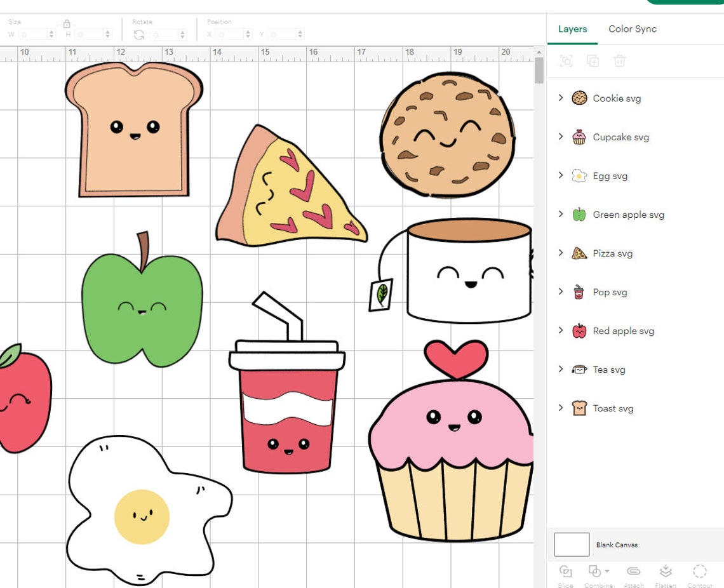The height and width of the screenshot is (588, 724).
Task: Click the Tea layer thumbnail
Action: coord(579,369)
